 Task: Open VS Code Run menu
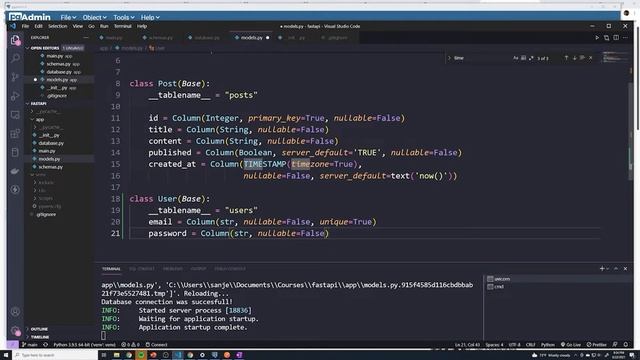[x=104, y=26]
